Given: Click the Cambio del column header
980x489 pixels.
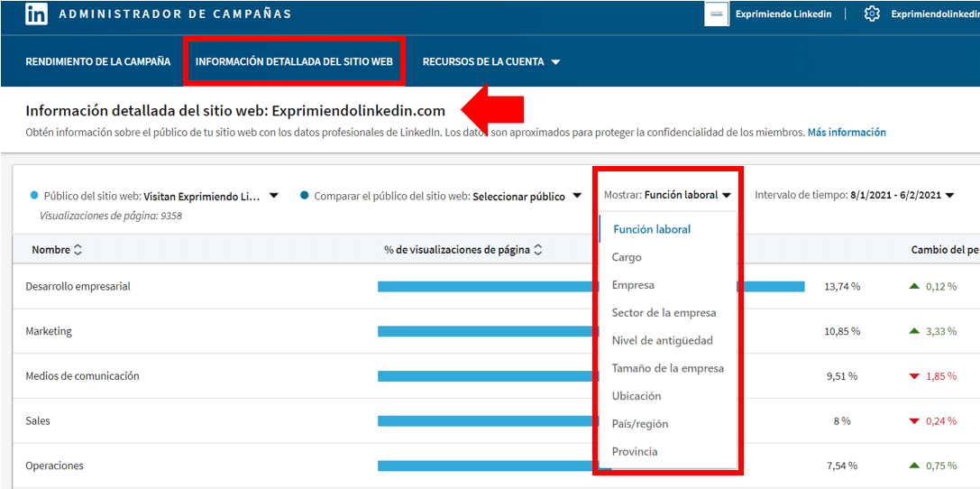Looking at the screenshot, I should pos(945,250).
